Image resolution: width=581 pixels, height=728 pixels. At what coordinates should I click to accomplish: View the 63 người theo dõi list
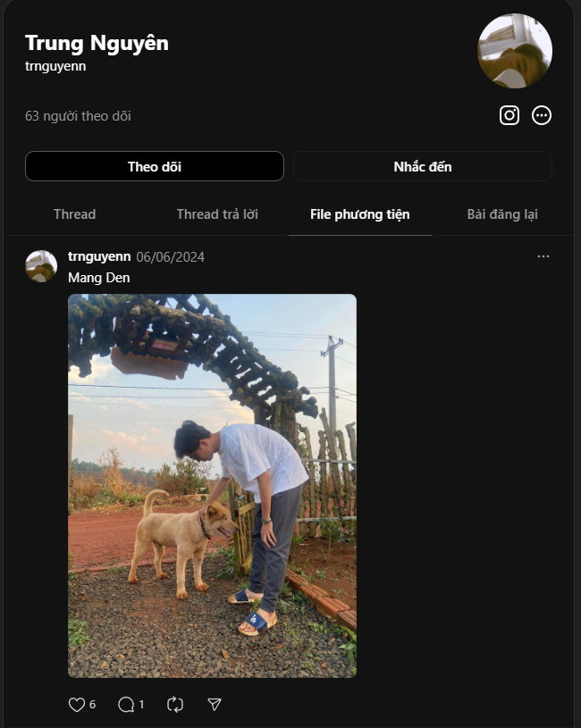79,116
